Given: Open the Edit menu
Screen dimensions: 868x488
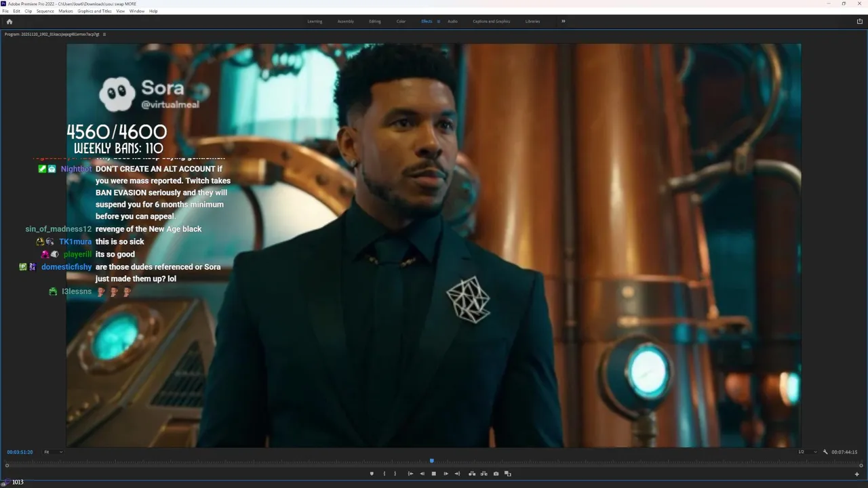Looking at the screenshot, I should point(17,11).
